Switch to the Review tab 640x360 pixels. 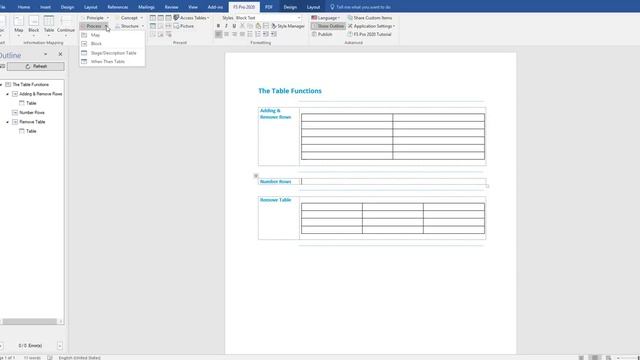[x=171, y=7]
